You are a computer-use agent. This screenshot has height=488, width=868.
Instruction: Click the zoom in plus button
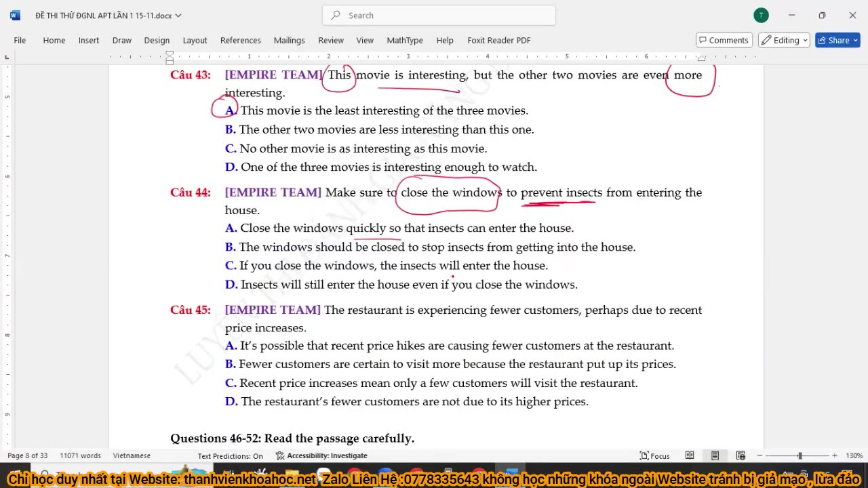[x=835, y=455]
